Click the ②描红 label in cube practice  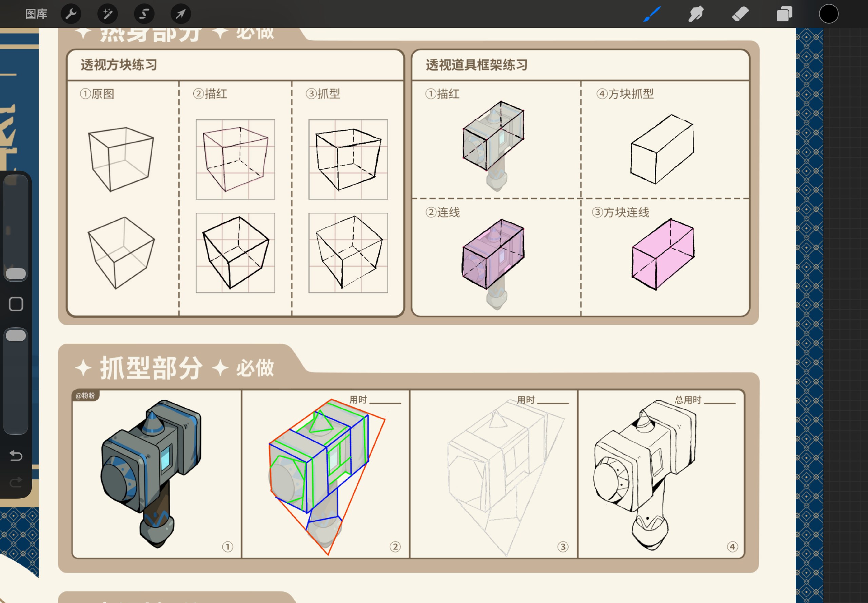click(210, 94)
